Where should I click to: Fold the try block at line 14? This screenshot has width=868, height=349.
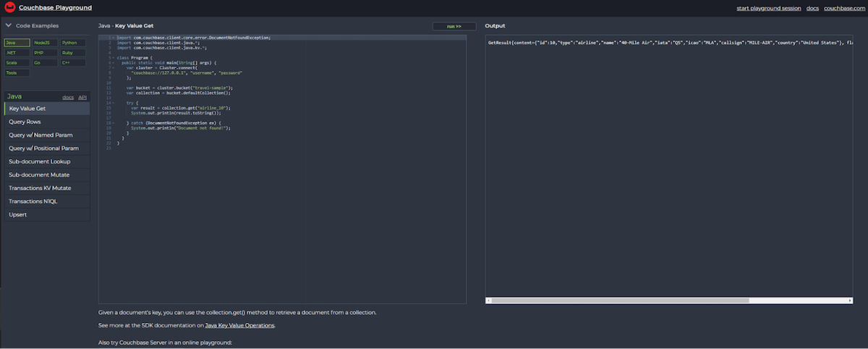click(114, 103)
